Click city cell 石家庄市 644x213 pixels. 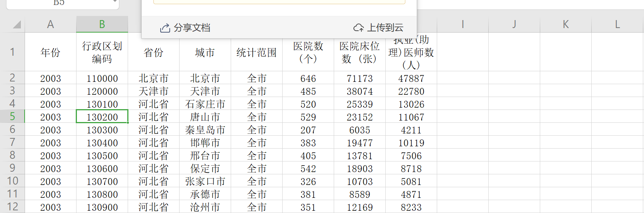coord(205,104)
